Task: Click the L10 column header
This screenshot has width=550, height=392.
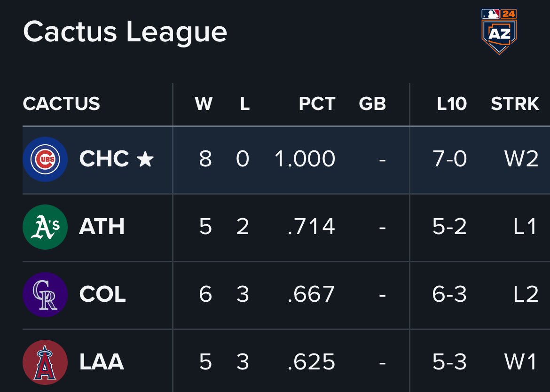Action: (x=452, y=104)
